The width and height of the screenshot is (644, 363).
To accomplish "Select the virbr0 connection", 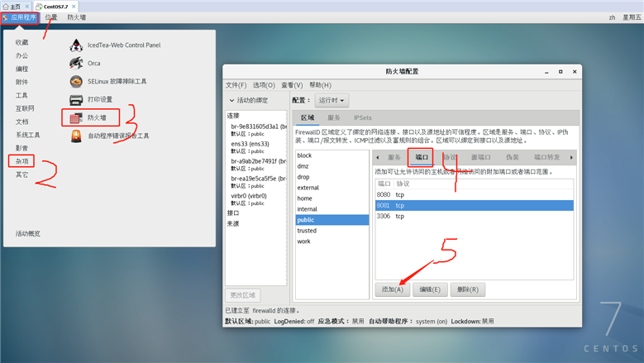I will click(256, 199).
